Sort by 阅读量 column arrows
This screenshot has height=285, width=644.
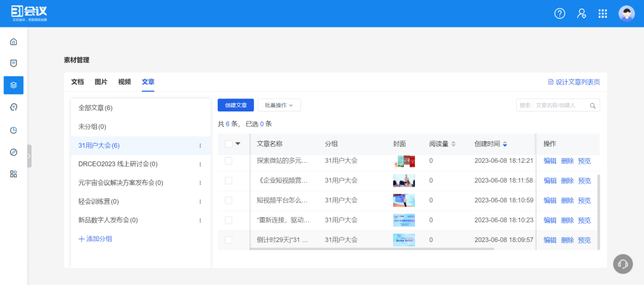(x=453, y=144)
